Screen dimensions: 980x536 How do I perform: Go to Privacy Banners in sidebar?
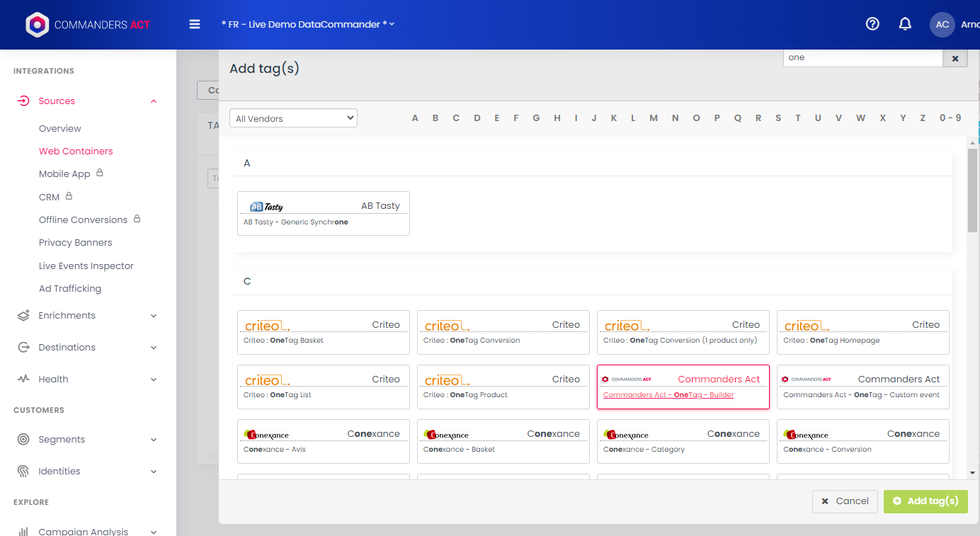tap(75, 243)
